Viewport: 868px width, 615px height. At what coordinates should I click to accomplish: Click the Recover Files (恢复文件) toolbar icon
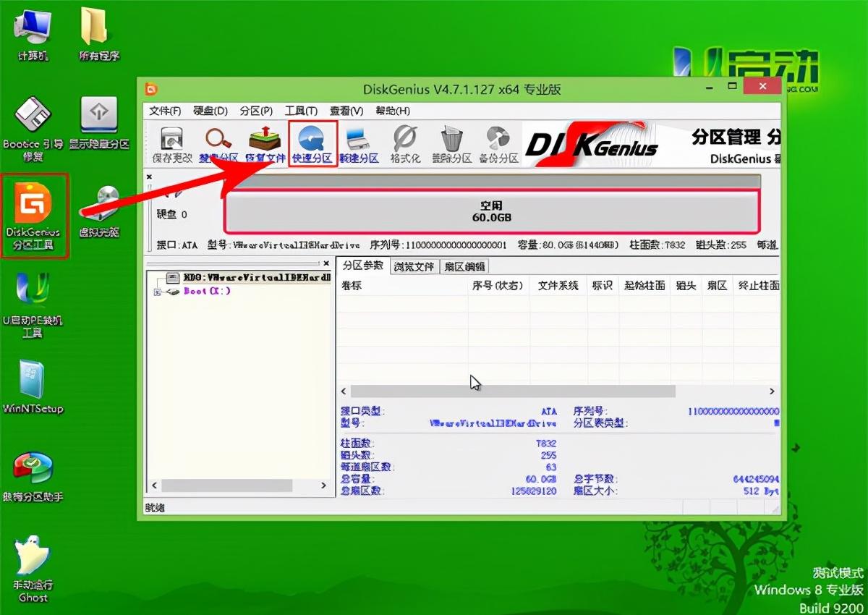(x=265, y=145)
